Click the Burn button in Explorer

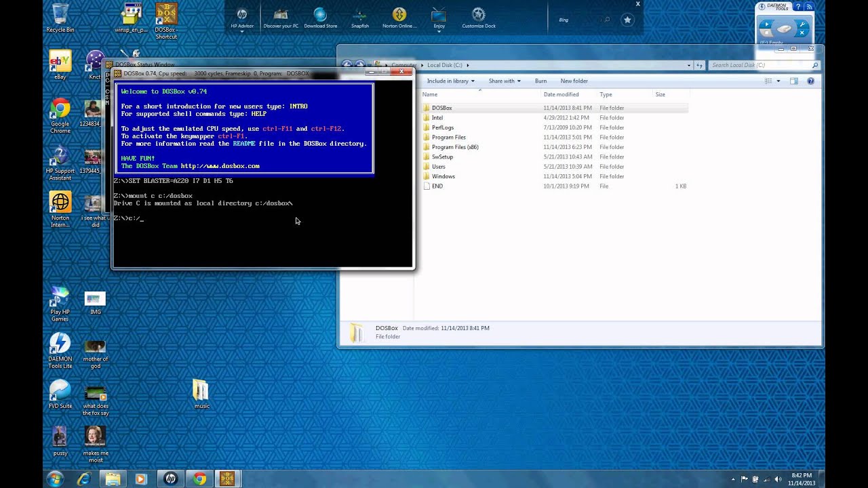(540, 81)
